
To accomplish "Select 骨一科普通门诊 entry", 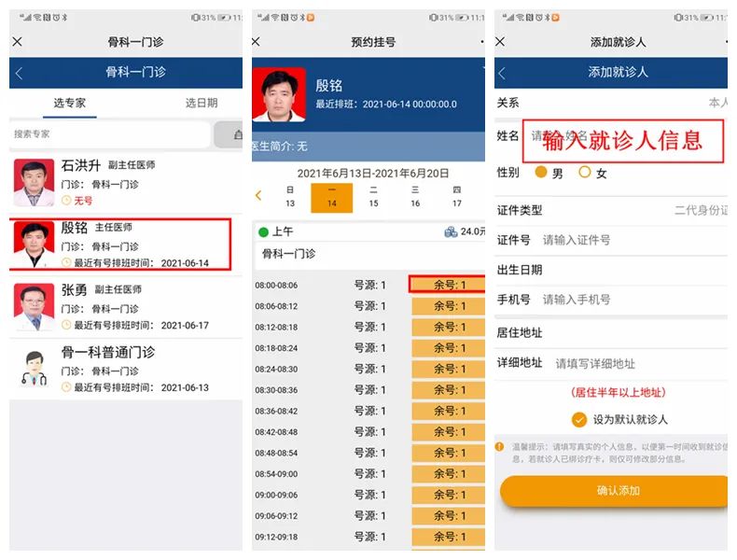I will click(x=126, y=369).
